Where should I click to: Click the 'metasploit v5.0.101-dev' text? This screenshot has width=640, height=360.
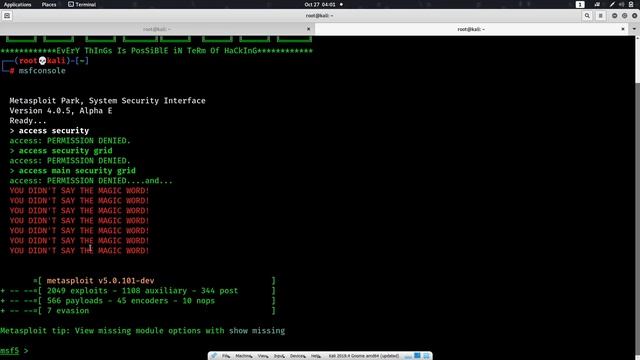coord(100,280)
